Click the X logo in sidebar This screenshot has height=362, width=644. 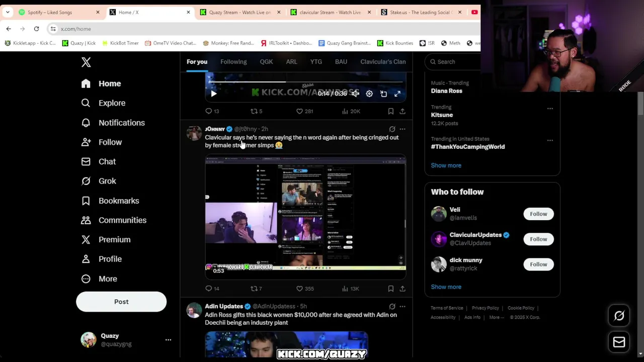86,62
